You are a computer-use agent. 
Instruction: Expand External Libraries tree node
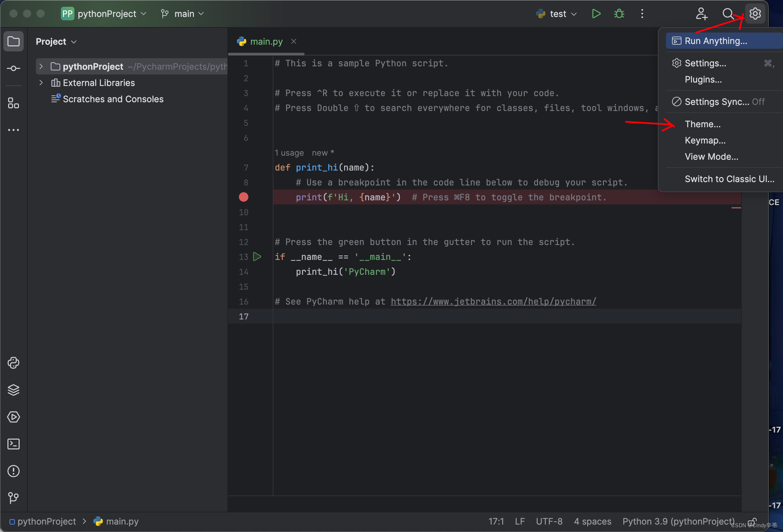pos(41,83)
